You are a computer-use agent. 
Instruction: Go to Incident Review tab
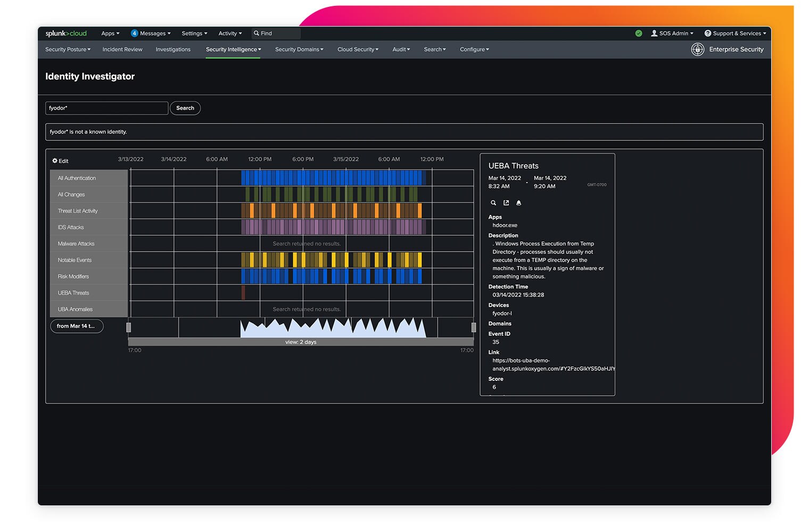[x=122, y=49]
